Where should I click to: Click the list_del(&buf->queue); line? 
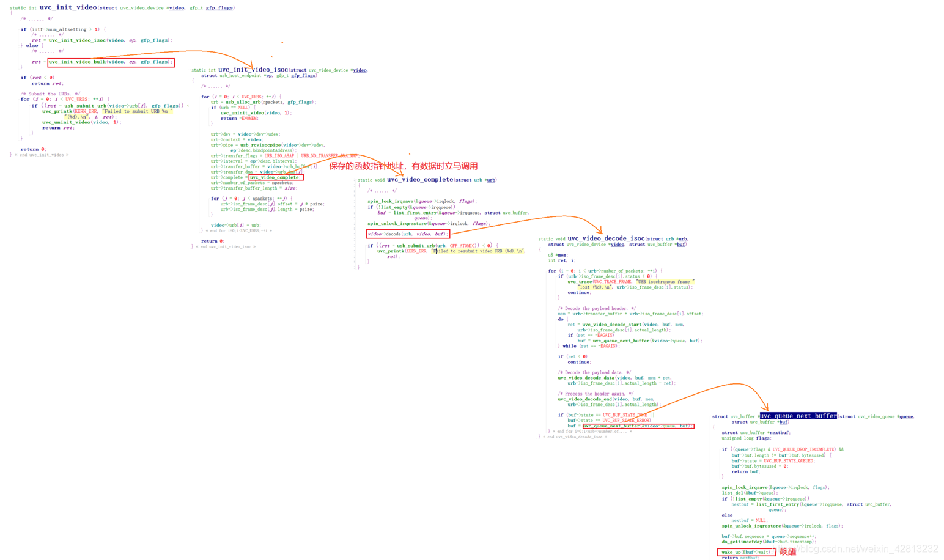(x=749, y=493)
